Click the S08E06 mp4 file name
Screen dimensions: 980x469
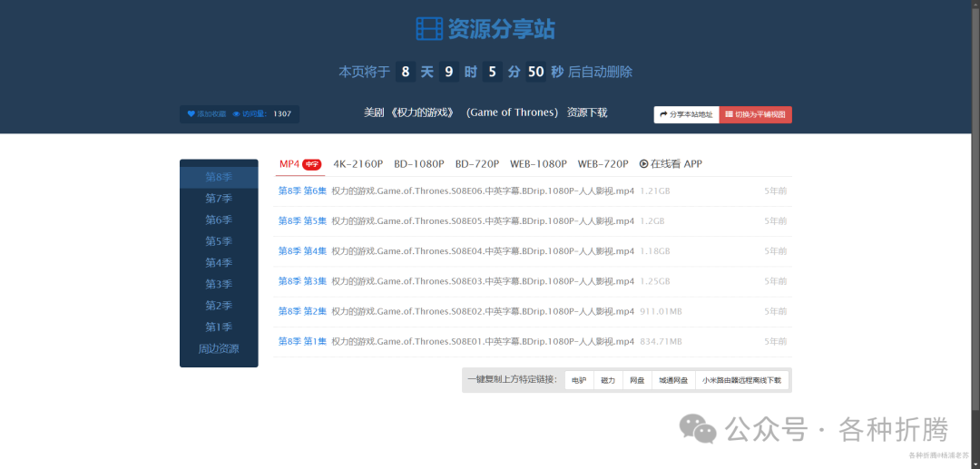483,191
